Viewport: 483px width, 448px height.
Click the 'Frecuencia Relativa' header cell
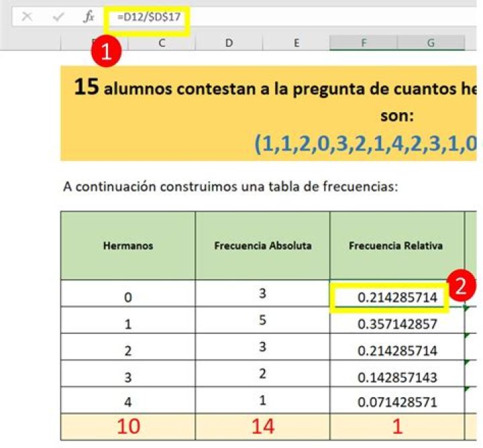396,245
